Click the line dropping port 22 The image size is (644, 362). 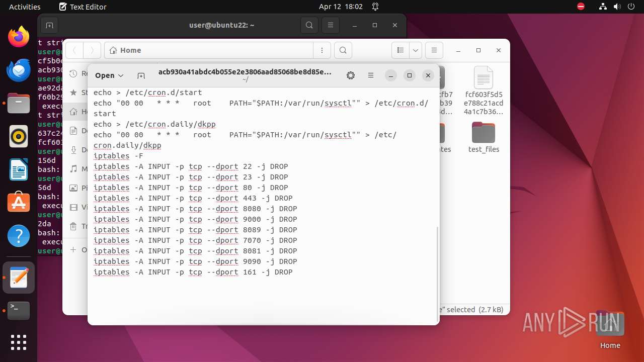tap(191, 166)
